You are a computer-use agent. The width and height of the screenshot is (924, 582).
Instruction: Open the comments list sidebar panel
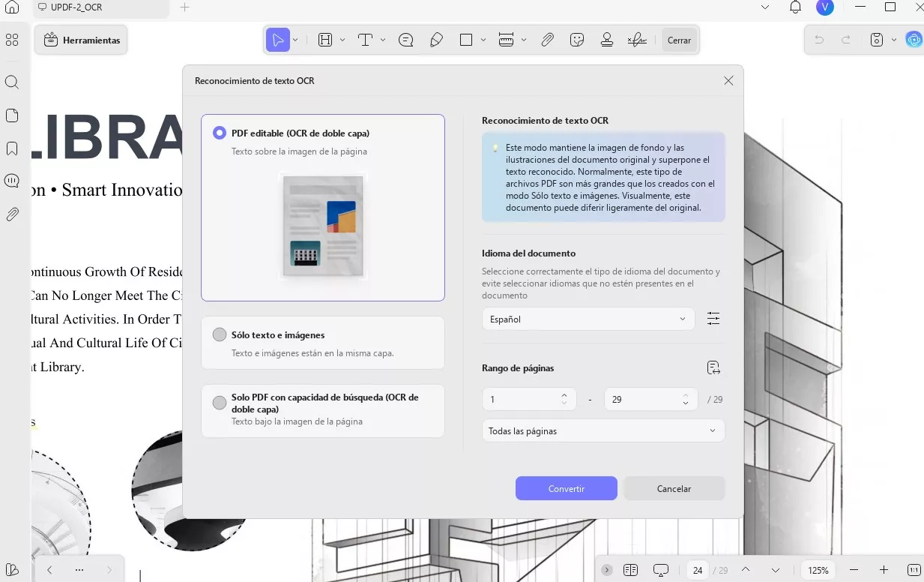click(12, 181)
